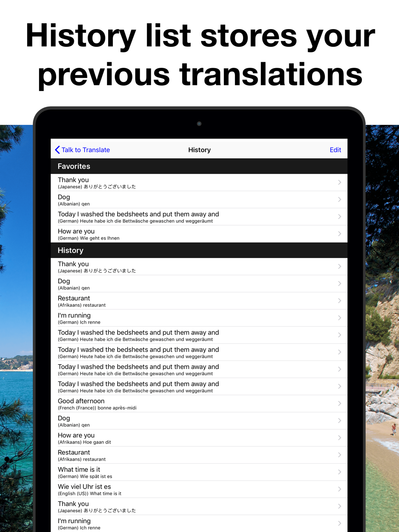Click chevron on first history 'I'm running' row
This screenshot has width=399, height=532.
(340, 318)
